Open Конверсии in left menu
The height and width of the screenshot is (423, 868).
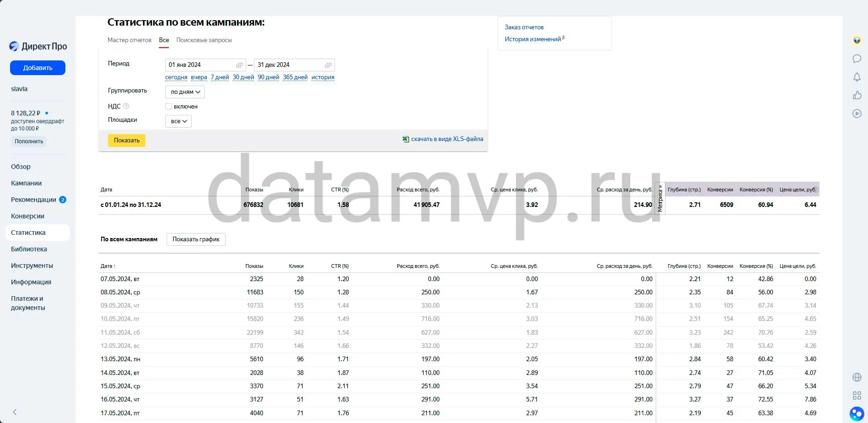click(27, 216)
